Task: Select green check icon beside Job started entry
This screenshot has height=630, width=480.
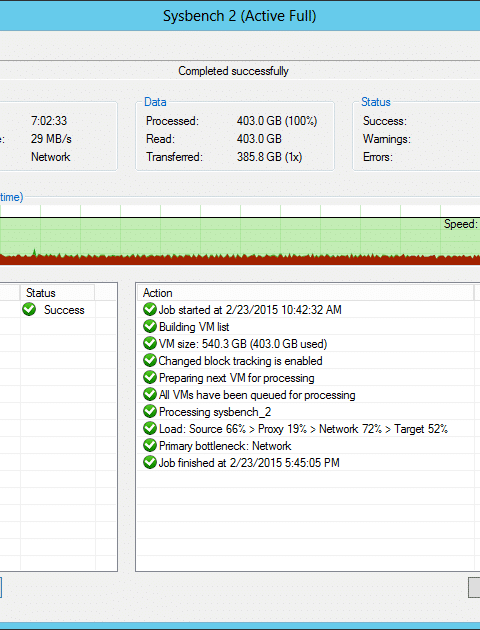Action: (150, 309)
